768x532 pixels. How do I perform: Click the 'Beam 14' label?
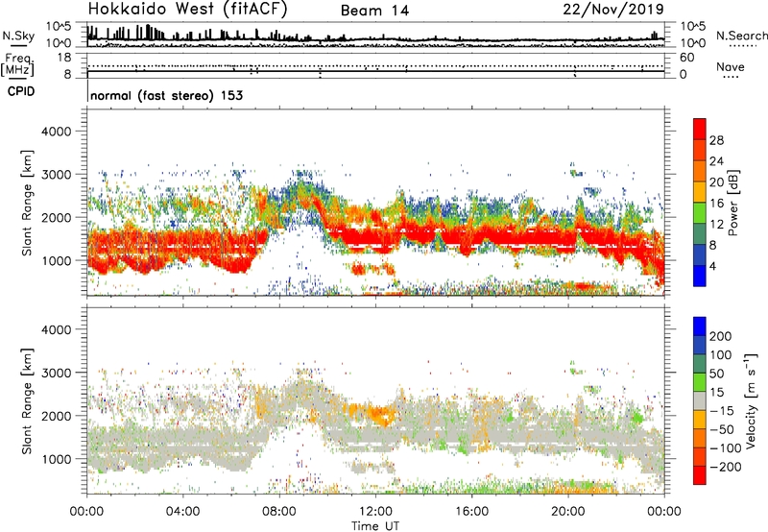(x=374, y=11)
